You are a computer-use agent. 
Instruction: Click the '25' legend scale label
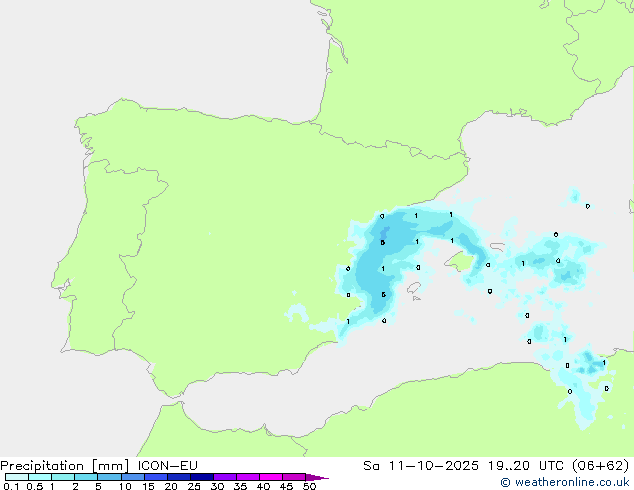(x=194, y=486)
